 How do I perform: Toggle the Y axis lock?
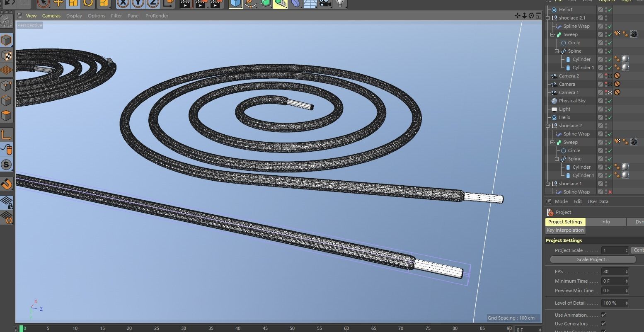click(138, 3)
